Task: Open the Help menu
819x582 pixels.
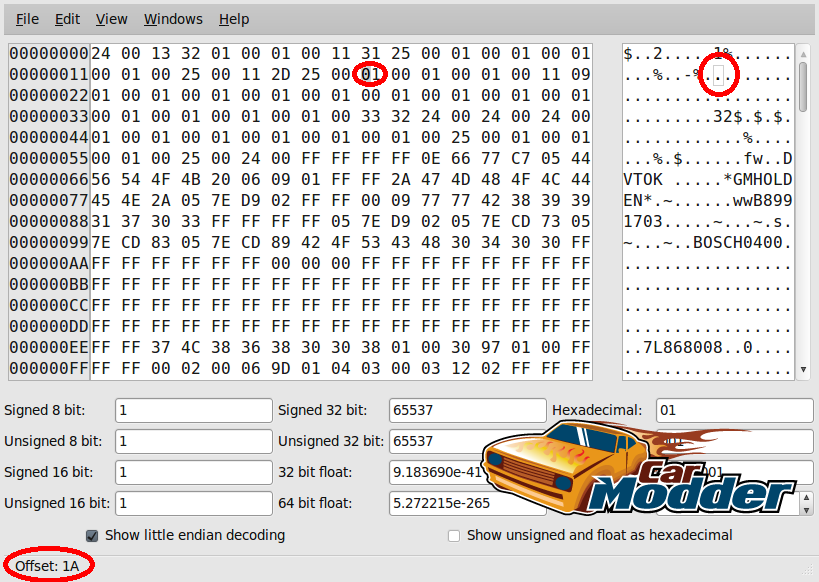Action: [233, 19]
